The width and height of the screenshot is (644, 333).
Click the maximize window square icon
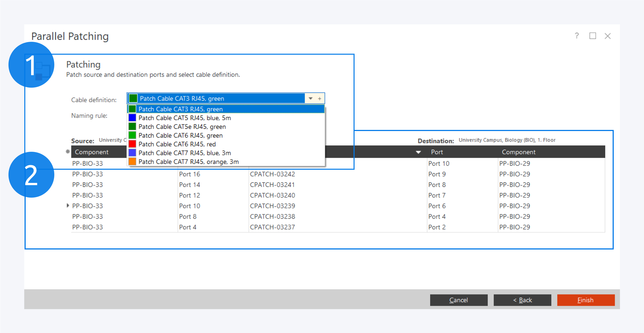pos(592,36)
